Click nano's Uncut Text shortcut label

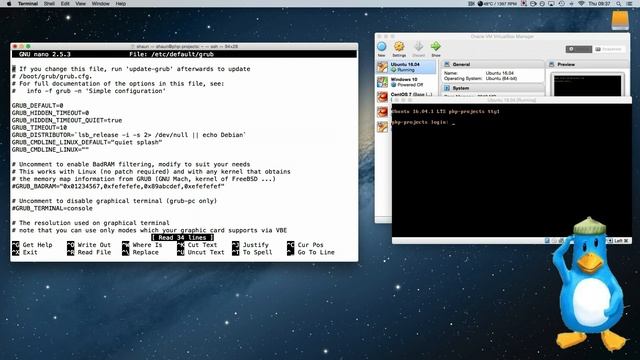pos(206,253)
